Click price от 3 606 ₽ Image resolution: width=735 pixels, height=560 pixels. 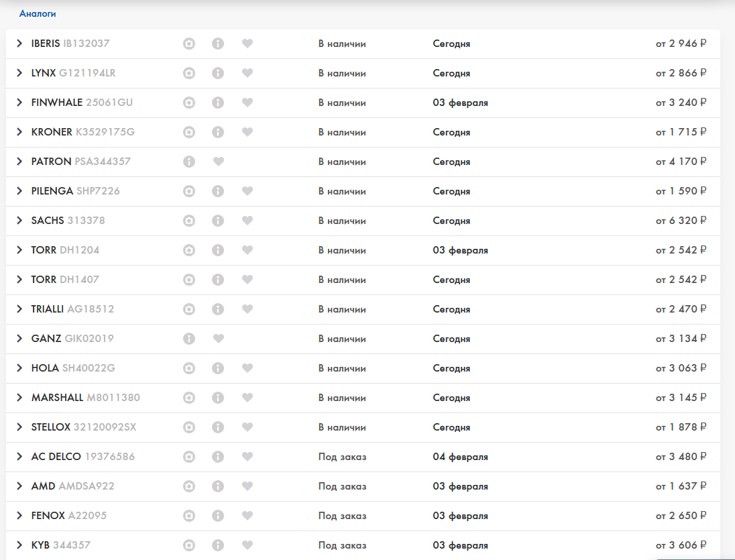pos(681,545)
